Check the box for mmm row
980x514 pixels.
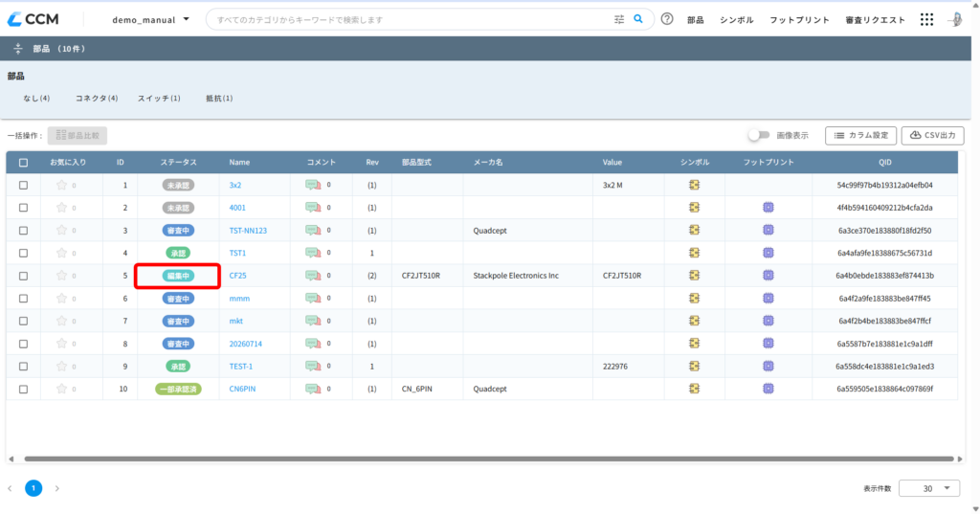click(x=23, y=299)
